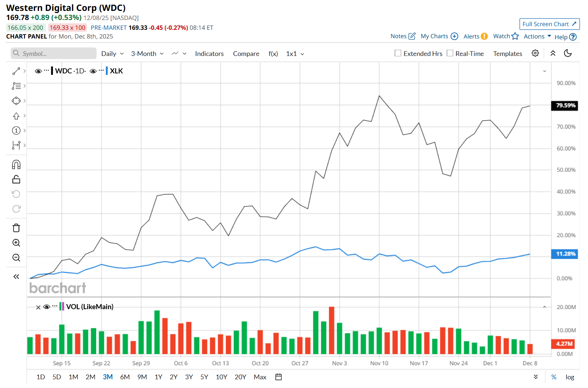Click the Alerts warning icon
The width and height of the screenshot is (588, 388).
[484, 36]
